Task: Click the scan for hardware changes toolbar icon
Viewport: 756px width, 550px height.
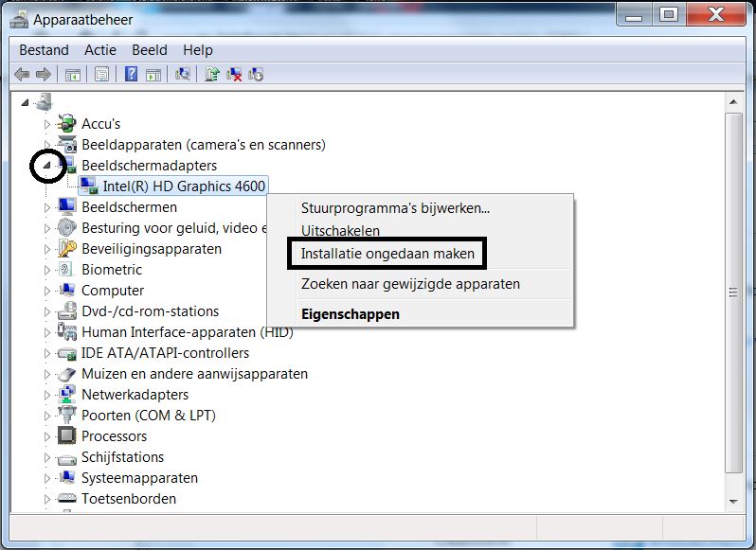Action: 184,74
